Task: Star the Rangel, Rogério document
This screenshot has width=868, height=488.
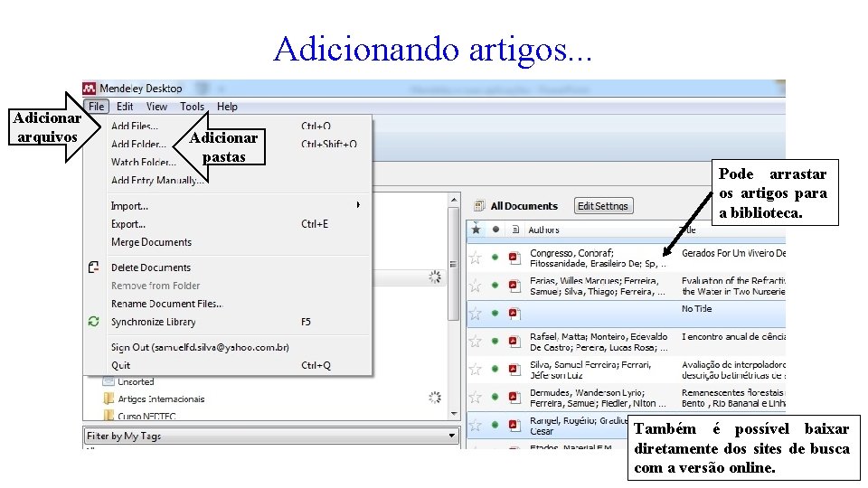Action: click(x=475, y=425)
